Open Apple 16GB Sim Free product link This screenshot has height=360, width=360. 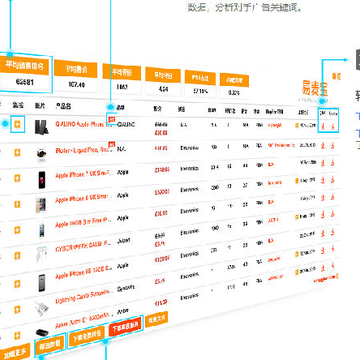pos(83,223)
